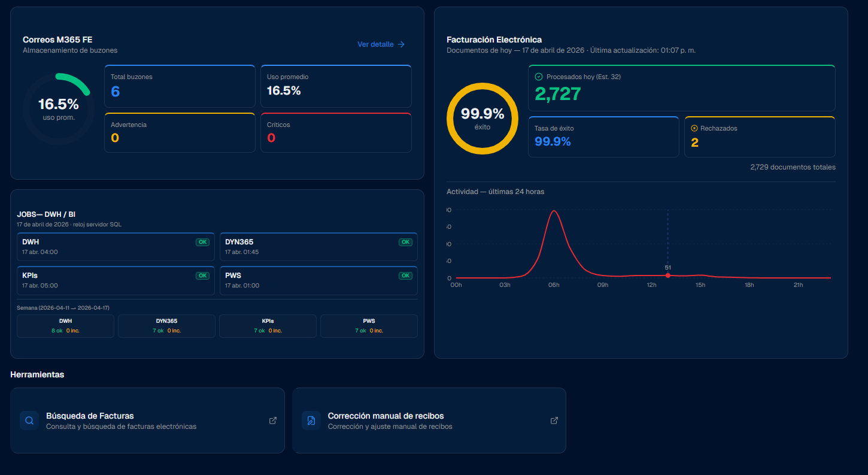Click the DWH weekly summary cell showing 8 ok
This screenshot has height=475, width=868.
point(65,326)
